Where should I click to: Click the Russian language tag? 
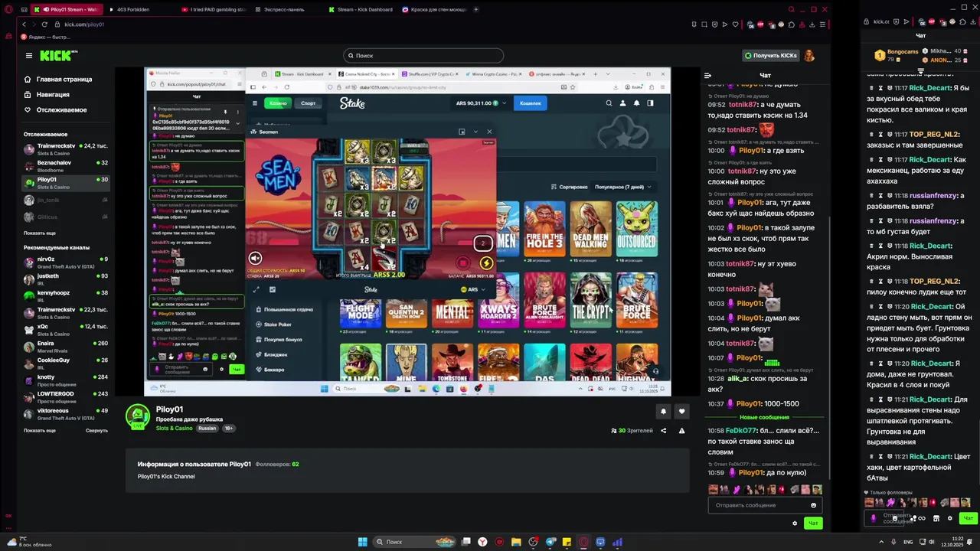tap(207, 429)
